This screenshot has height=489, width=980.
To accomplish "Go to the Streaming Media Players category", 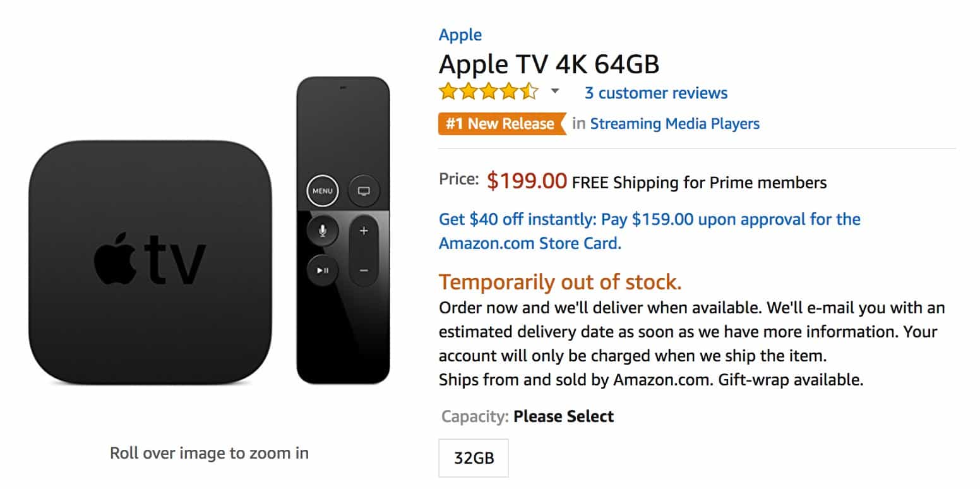I will coord(674,124).
